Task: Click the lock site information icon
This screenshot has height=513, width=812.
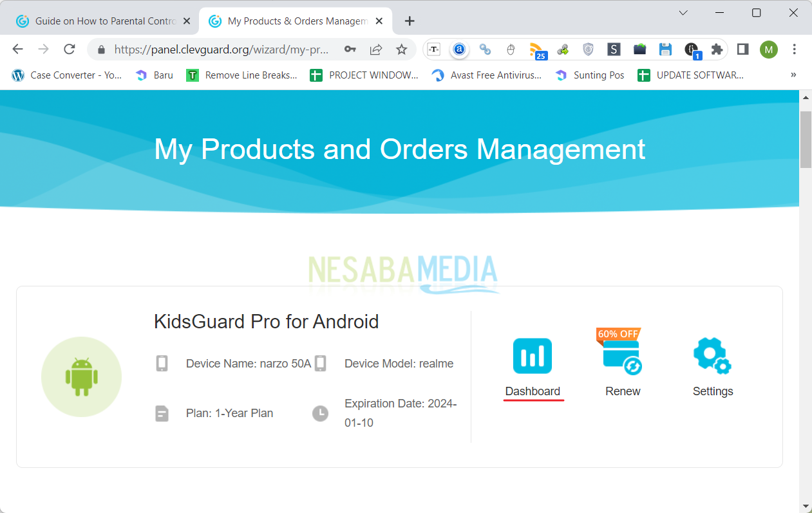Action: click(x=101, y=50)
